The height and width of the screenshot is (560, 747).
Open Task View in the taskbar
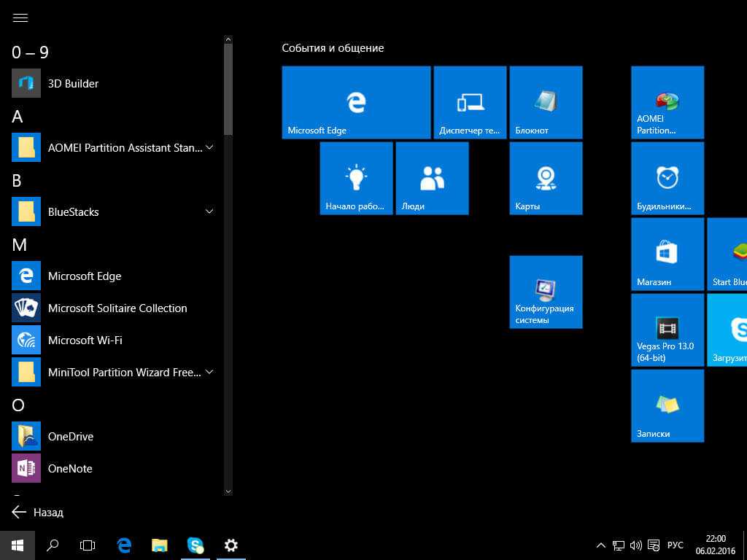(x=88, y=545)
